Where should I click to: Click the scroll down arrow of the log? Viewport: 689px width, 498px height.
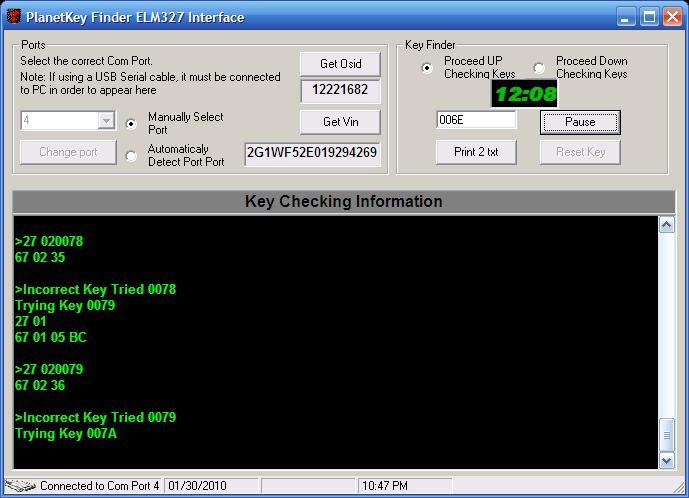tap(667, 460)
